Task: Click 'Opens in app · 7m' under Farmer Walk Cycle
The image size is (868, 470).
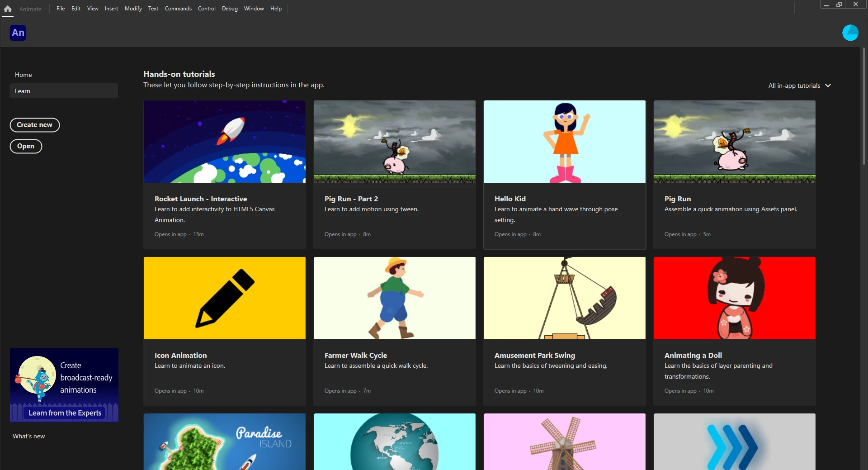Action: coord(348,391)
